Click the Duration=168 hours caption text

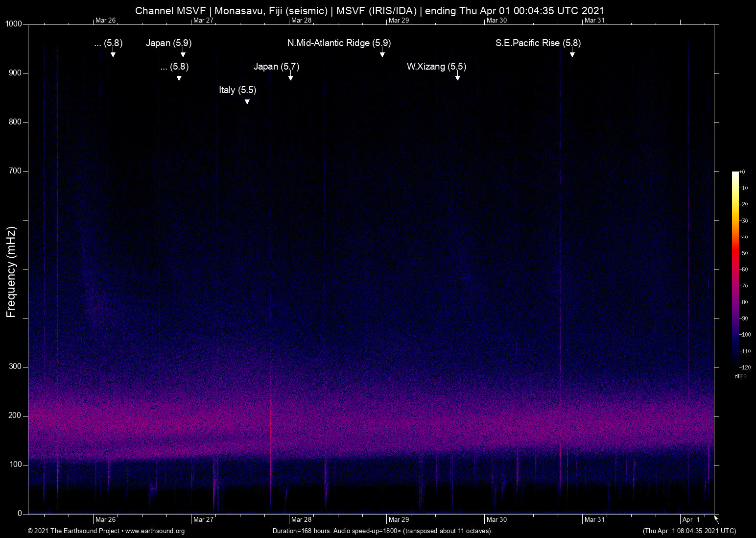point(382,531)
